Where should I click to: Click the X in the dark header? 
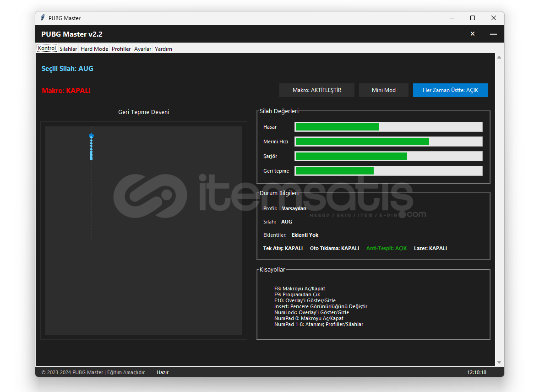472,34
